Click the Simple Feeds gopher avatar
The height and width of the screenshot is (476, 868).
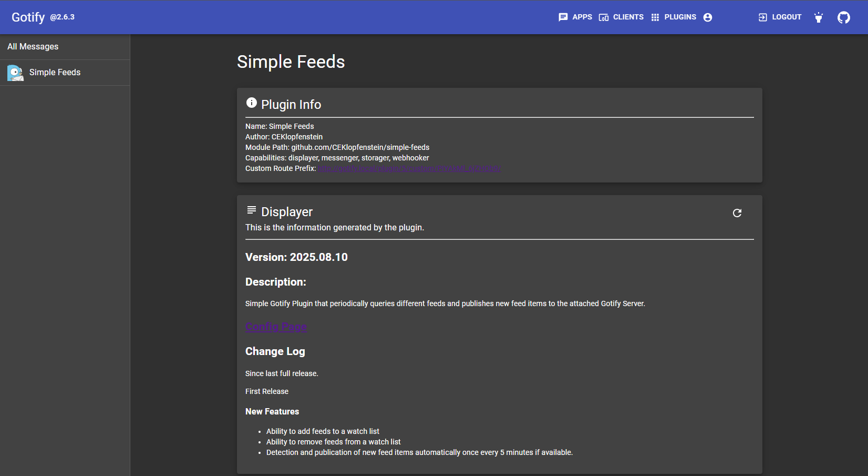coord(15,73)
